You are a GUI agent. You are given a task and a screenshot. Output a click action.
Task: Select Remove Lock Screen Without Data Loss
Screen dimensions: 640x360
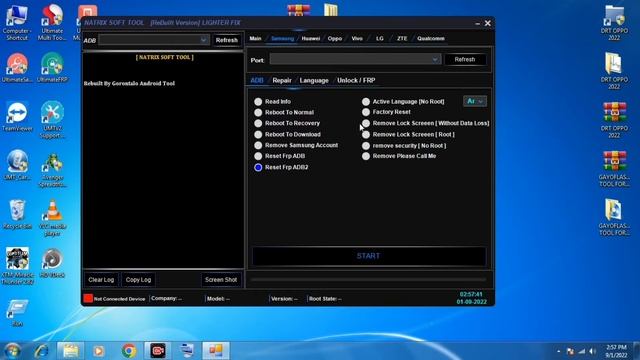[x=425, y=123]
